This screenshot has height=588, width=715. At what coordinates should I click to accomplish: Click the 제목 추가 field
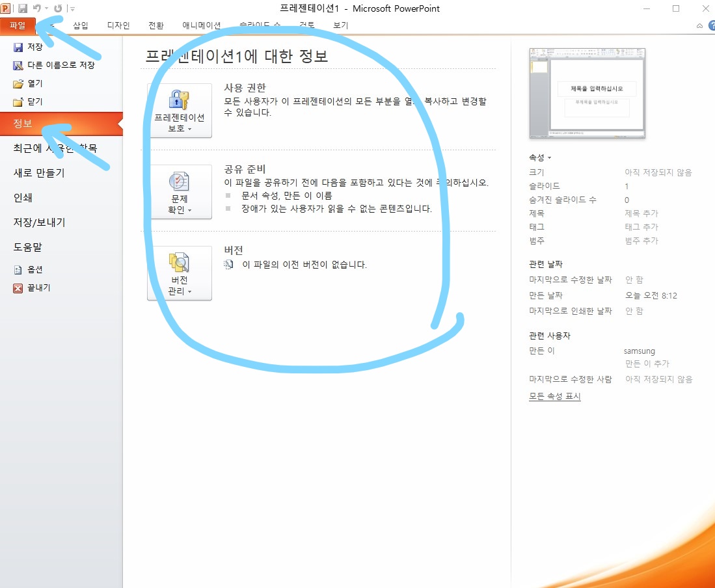[641, 213]
